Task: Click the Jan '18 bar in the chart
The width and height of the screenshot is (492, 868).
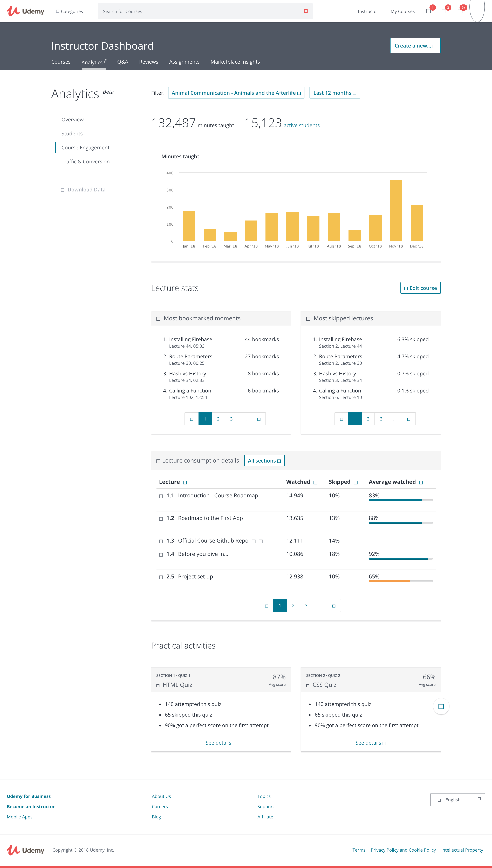Action: coord(189,226)
